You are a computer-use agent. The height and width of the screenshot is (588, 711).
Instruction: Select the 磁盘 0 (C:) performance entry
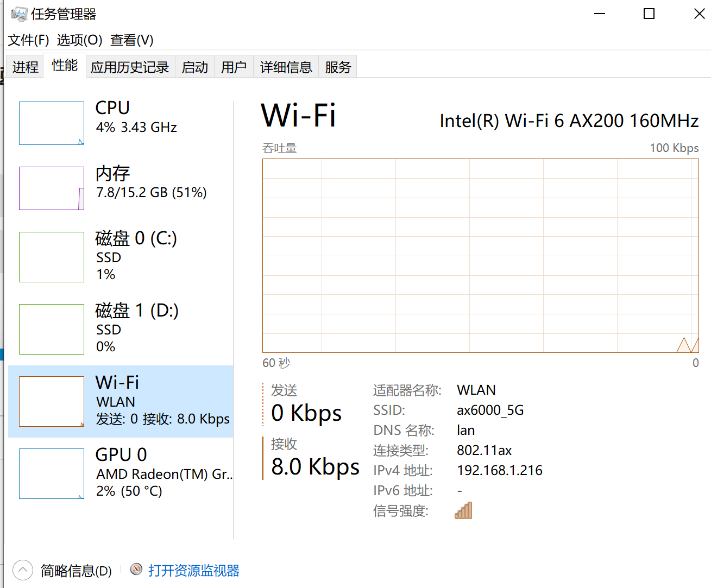click(x=121, y=256)
